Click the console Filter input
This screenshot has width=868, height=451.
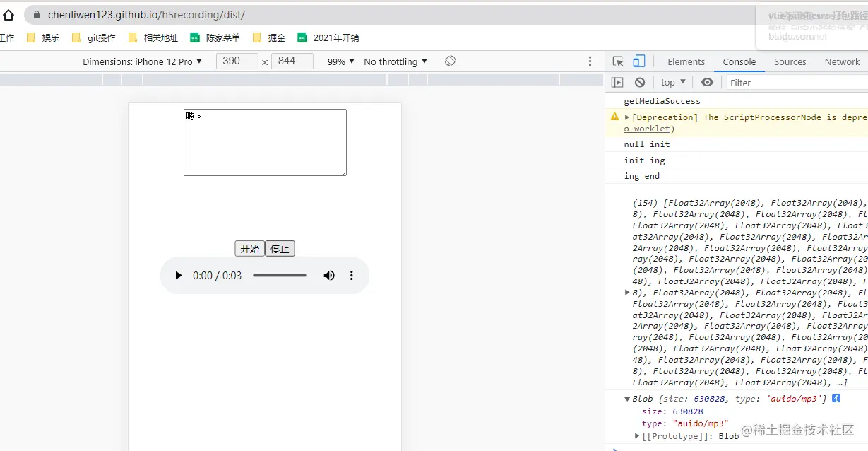(x=797, y=83)
